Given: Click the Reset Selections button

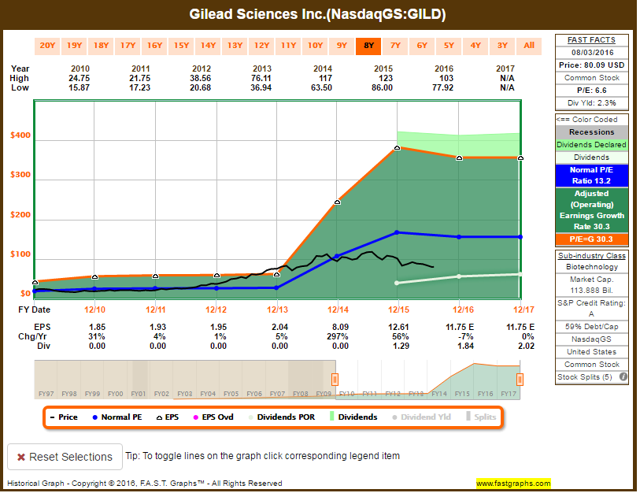Looking at the screenshot, I should 65,457.
